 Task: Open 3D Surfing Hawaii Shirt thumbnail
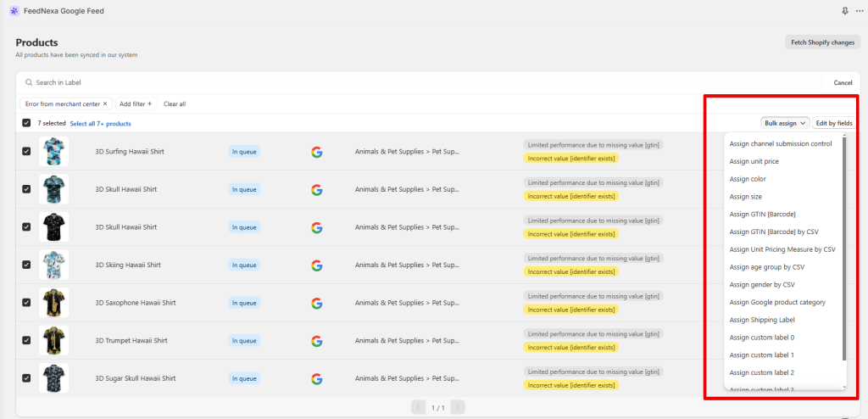pos(53,151)
